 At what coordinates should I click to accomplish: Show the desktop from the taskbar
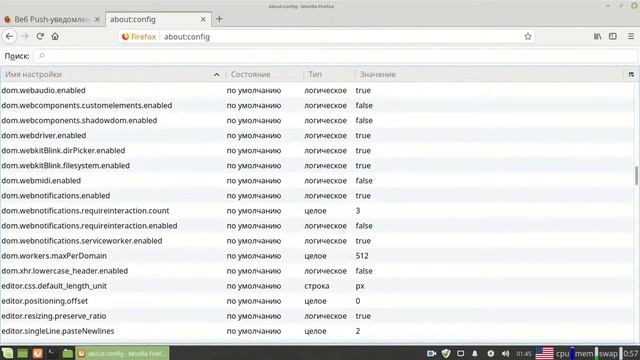click(x=22, y=353)
